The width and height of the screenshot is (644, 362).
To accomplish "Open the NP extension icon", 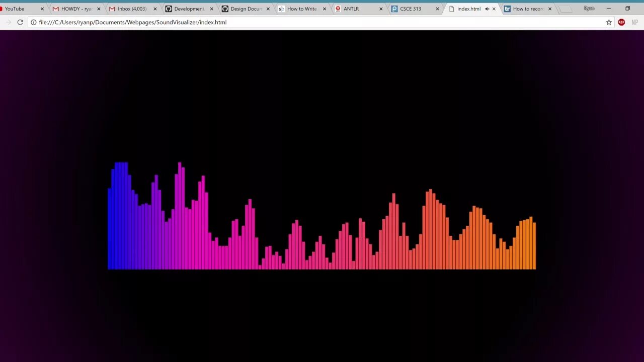I will pos(635,22).
